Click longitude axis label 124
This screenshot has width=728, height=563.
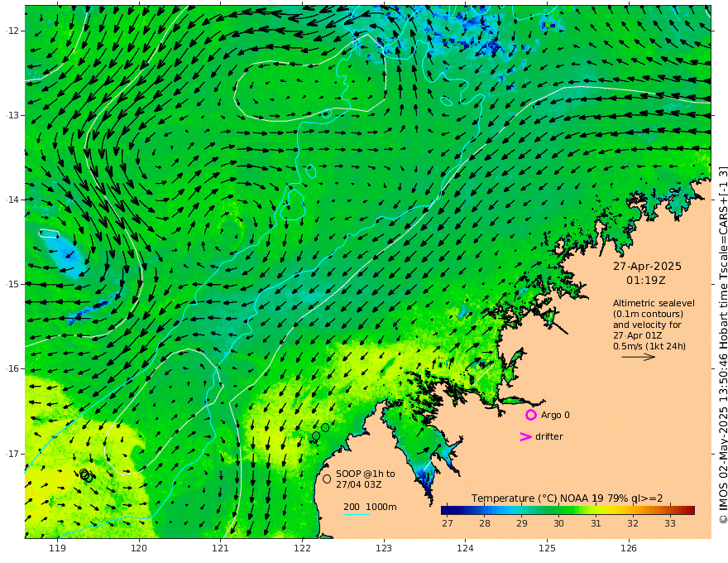pos(466,548)
